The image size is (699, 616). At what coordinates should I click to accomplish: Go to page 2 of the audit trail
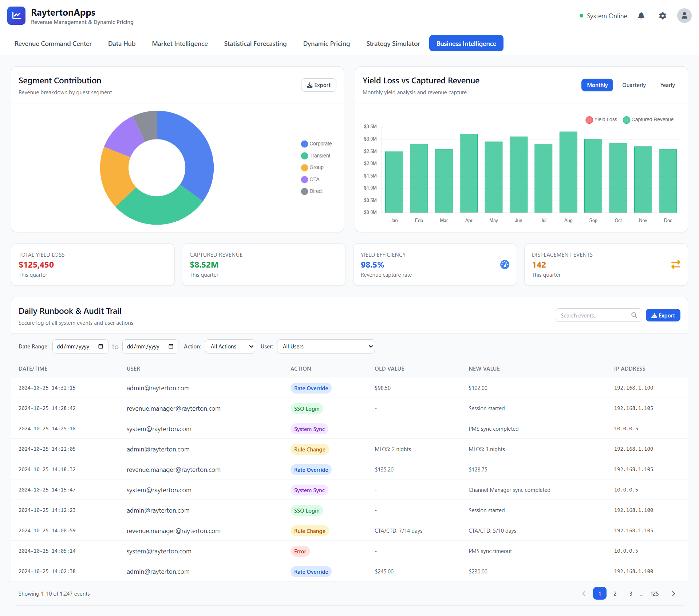pyautogui.click(x=615, y=593)
